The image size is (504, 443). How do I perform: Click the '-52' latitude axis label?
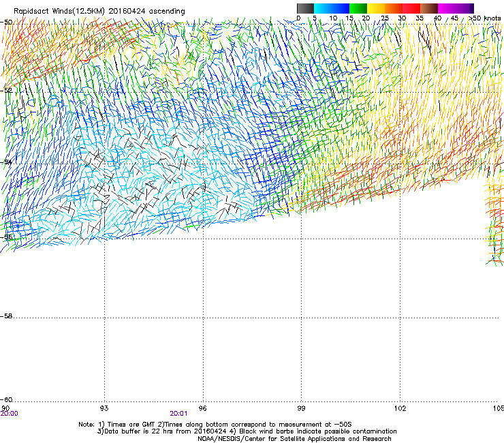pyautogui.click(x=6, y=91)
